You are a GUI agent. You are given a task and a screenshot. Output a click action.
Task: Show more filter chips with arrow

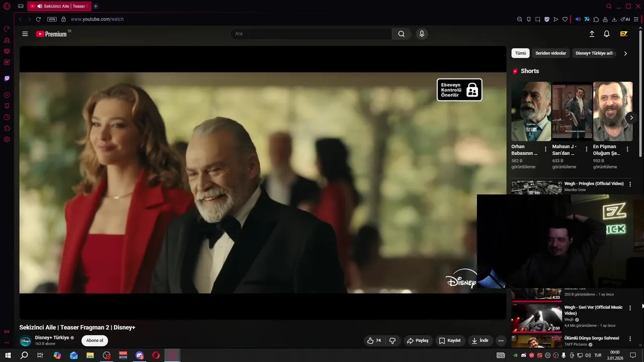[x=625, y=53]
